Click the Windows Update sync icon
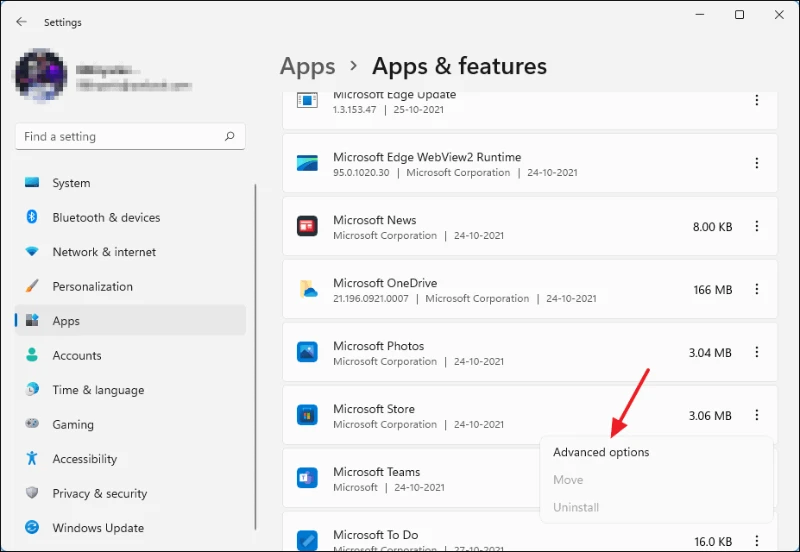The image size is (800, 552). tap(32, 527)
